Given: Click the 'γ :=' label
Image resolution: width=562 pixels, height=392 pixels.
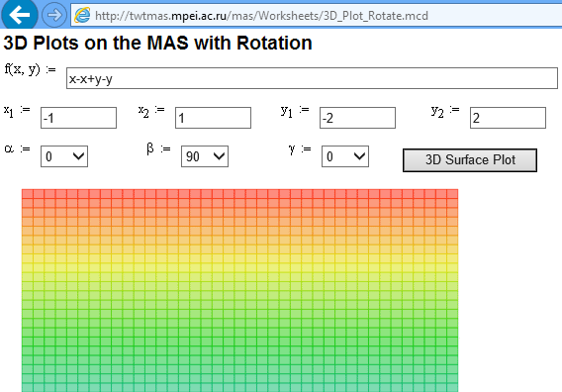Looking at the screenshot, I should coord(300,148).
